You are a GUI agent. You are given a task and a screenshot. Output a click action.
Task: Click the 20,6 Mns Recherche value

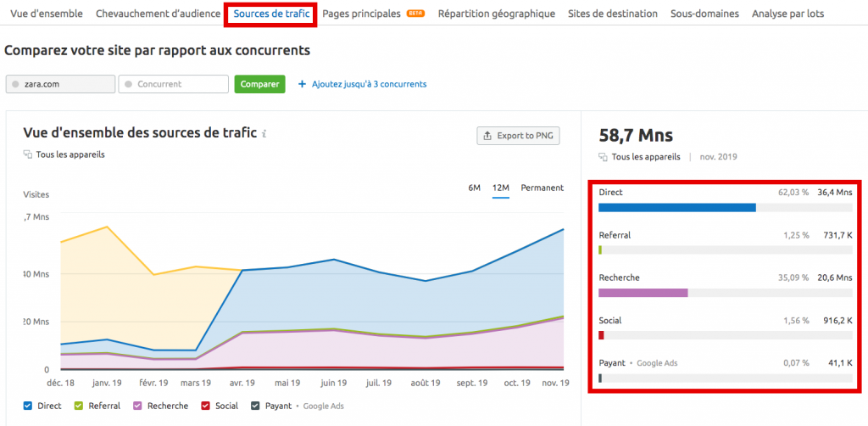[x=834, y=277]
